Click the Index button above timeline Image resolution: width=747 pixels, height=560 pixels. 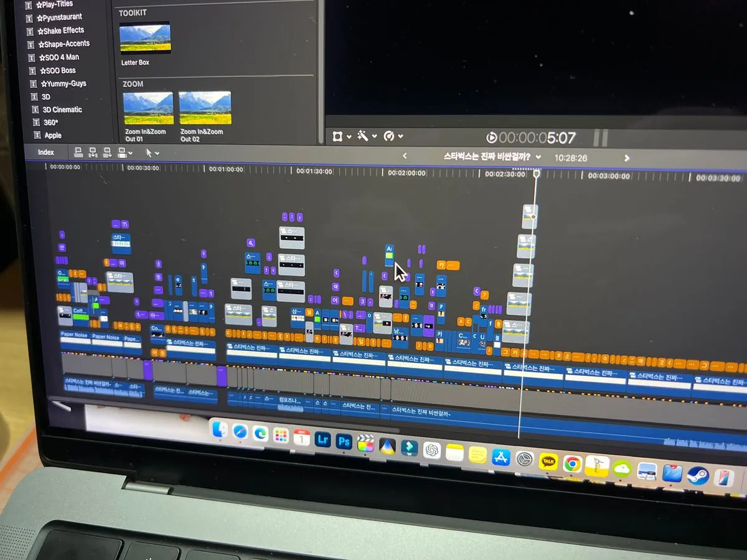point(46,152)
